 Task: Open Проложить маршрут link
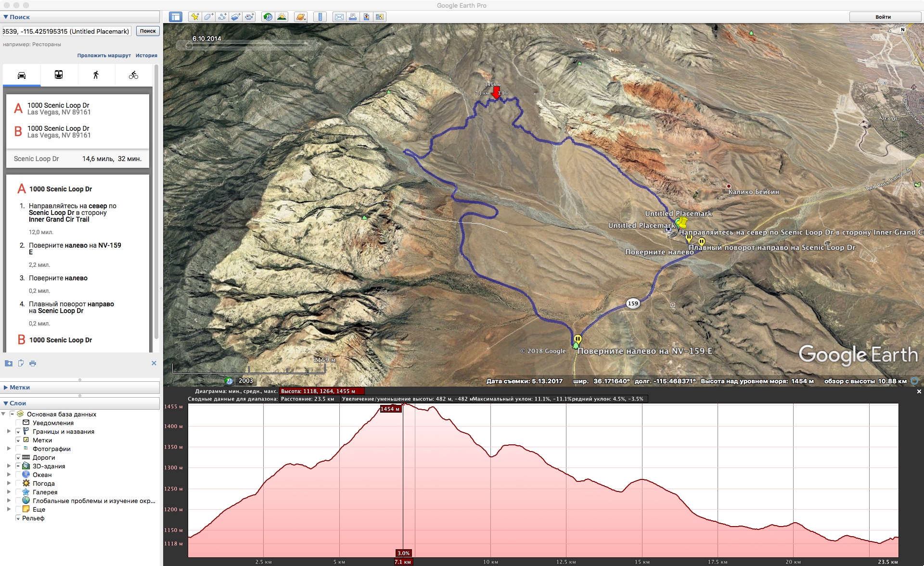(x=104, y=55)
